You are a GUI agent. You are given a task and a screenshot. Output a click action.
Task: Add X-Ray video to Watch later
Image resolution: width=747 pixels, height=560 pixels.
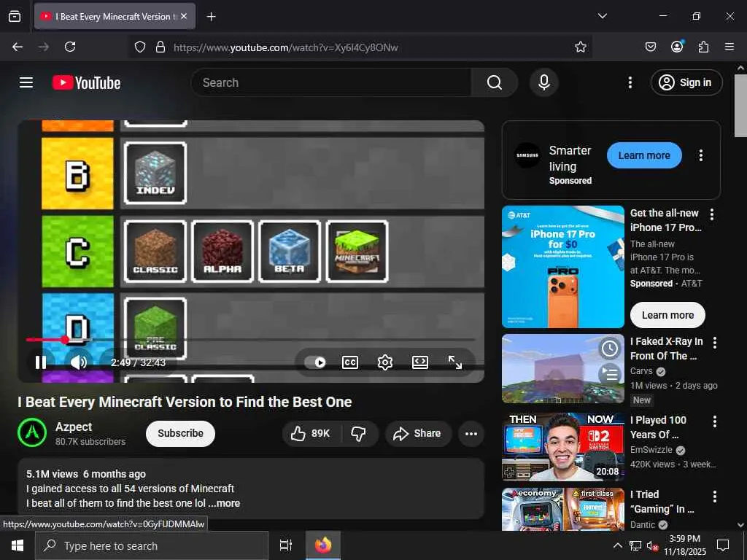point(611,349)
